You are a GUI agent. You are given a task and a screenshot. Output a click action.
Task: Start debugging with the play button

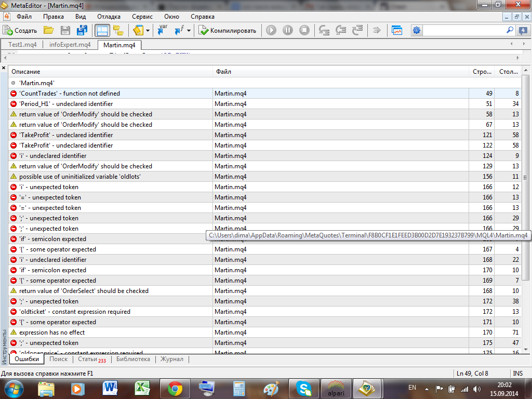pos(271,30)
